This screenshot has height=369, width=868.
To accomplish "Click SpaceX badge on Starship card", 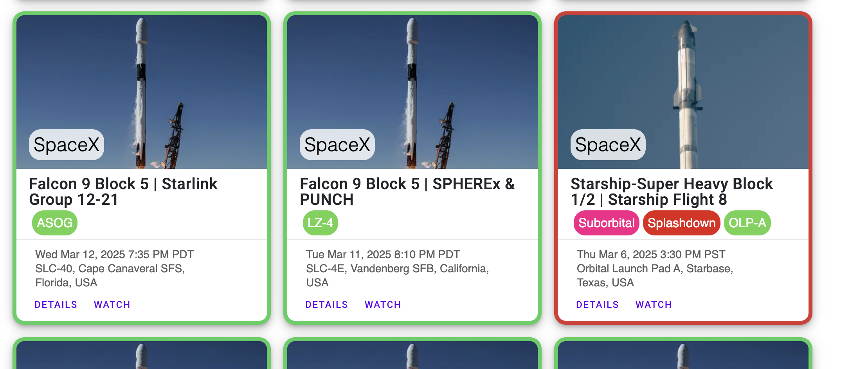I will 608,145.
